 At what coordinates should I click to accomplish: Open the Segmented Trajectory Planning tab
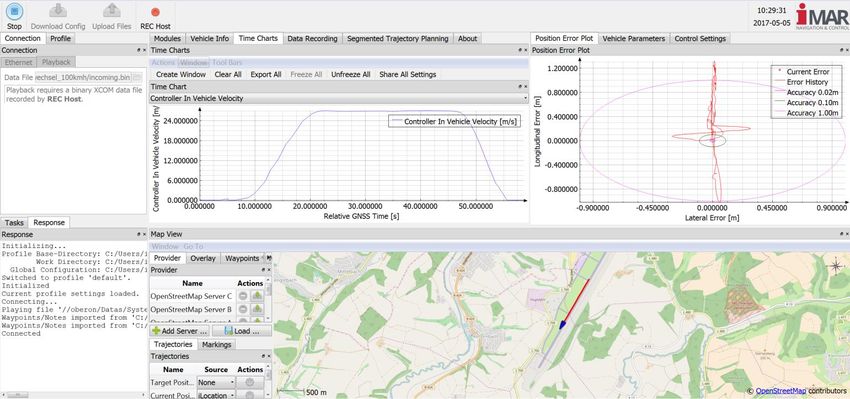click(x=397, y=38)
